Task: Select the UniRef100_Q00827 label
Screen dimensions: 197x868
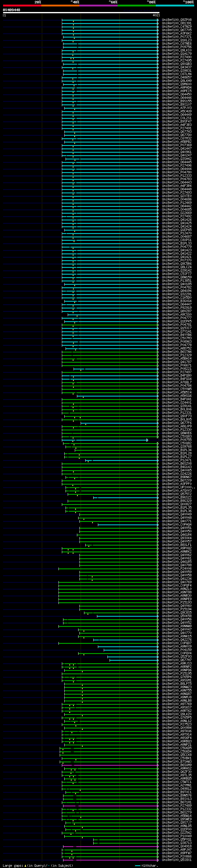Action: pyautogui.click(x=177, y=504)
